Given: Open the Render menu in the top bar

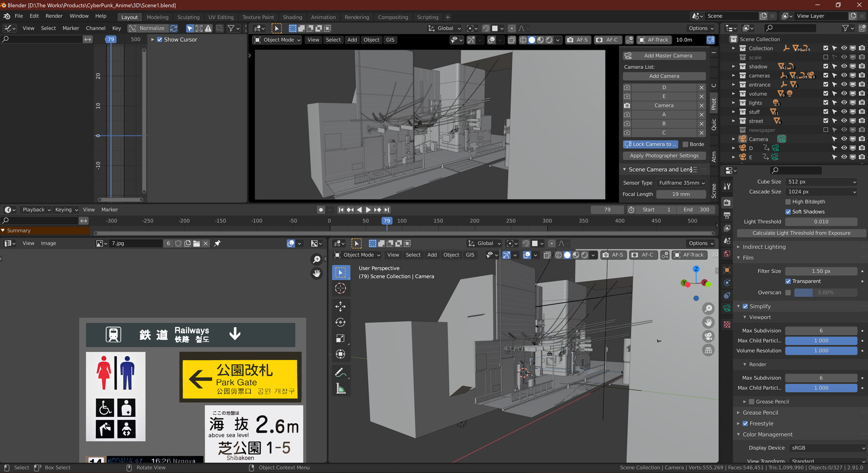Looking at the screenshot, I should click(x=54, y=15).
